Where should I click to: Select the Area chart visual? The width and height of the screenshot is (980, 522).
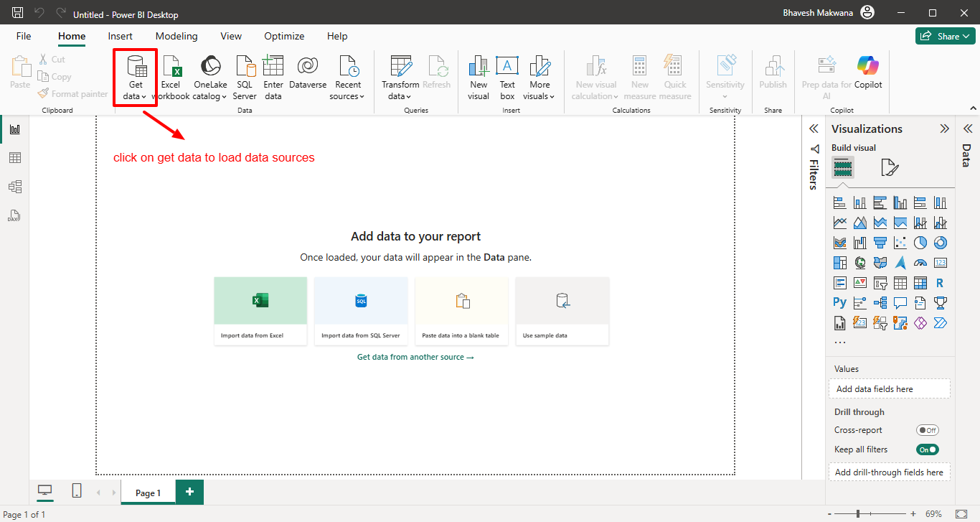(859, 223)
